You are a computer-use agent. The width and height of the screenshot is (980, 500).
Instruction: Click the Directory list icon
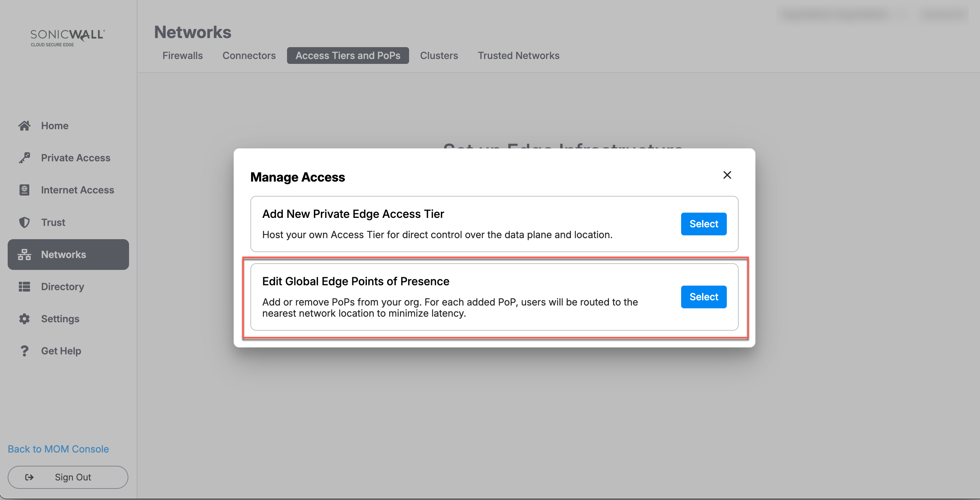24,287
